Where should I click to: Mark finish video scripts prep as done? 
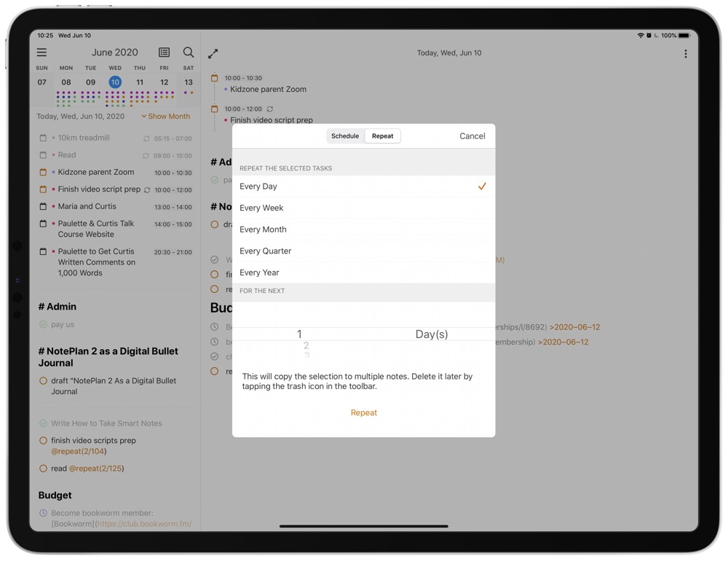point(43,441)
